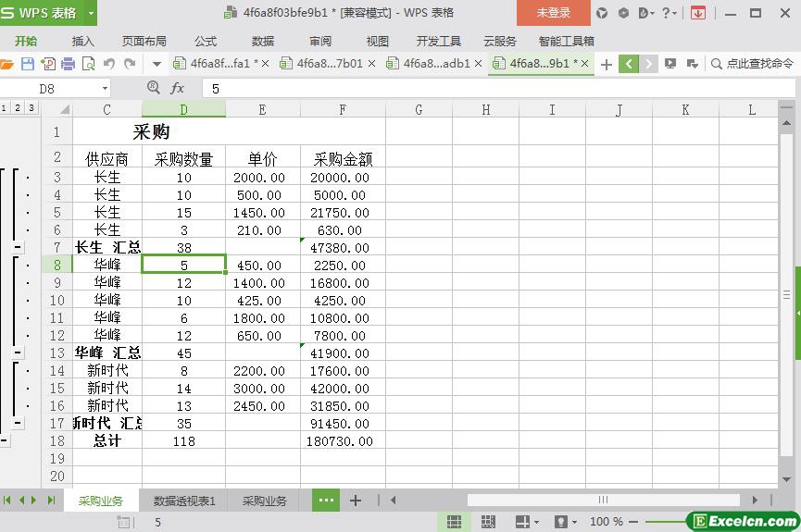The width and height of the screenshot is (801, 532).
Task: Click the Print Preview icon
Action: [88, 64]
